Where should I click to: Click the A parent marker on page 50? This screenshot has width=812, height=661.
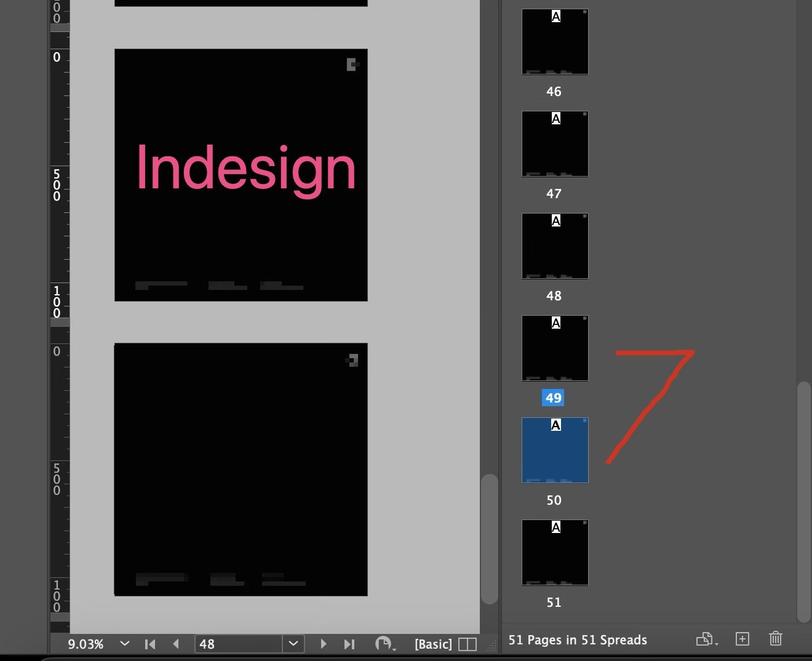556,425
